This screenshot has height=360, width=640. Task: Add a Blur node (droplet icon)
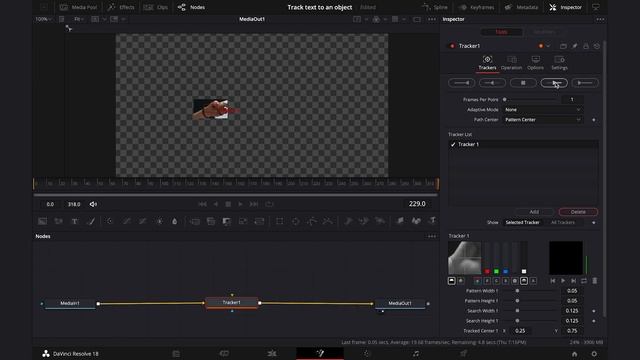pos(175,221)
